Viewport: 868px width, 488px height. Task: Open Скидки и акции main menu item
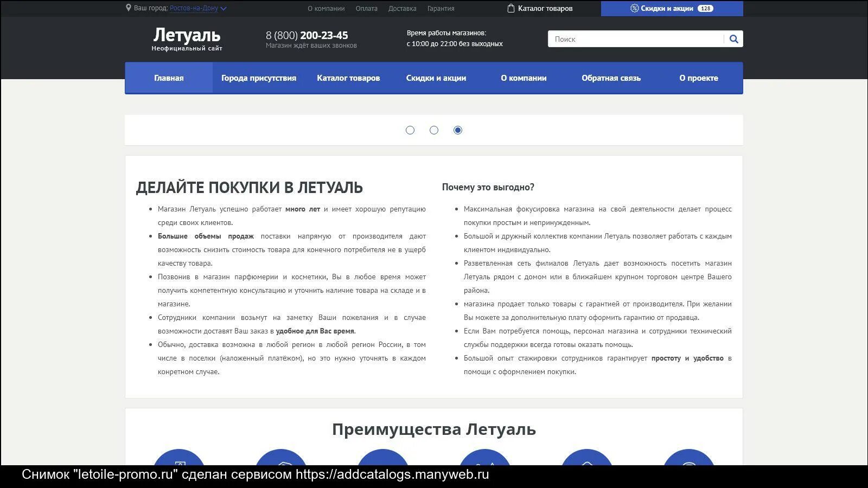[436, 78]
